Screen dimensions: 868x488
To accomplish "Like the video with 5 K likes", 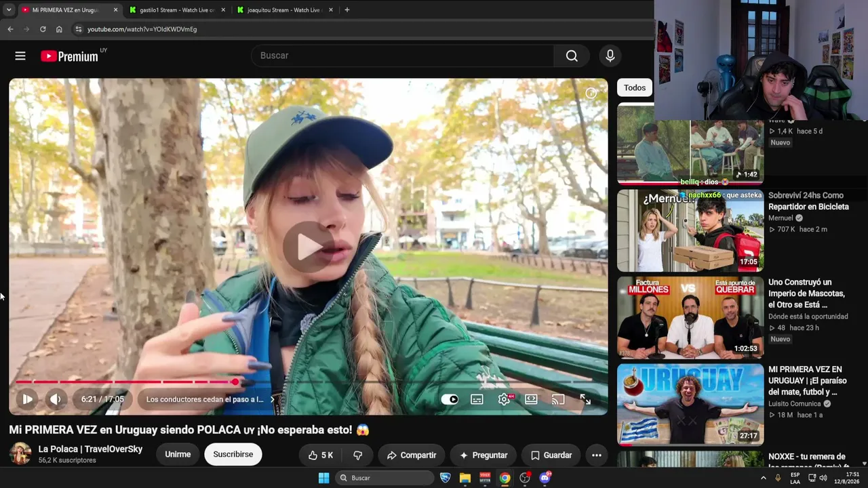I will (x=320, y=455).
